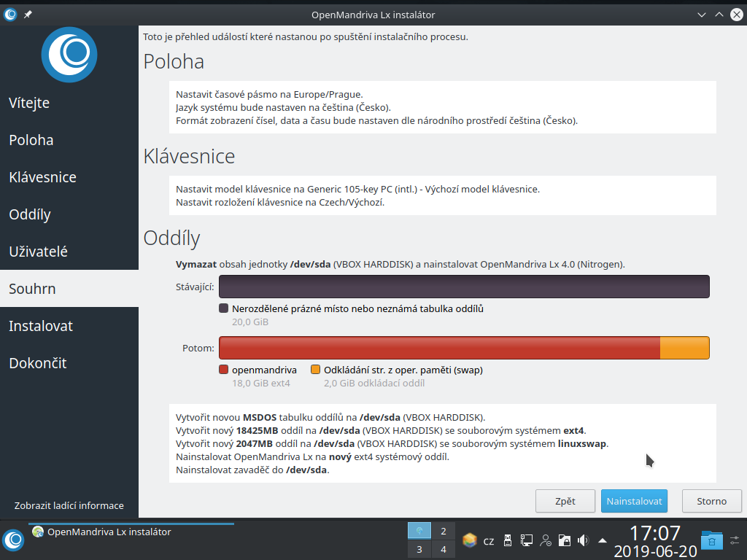Click the red openmandriva partition bar segment
Screen dimensions: 747x560
pos(438,348)
